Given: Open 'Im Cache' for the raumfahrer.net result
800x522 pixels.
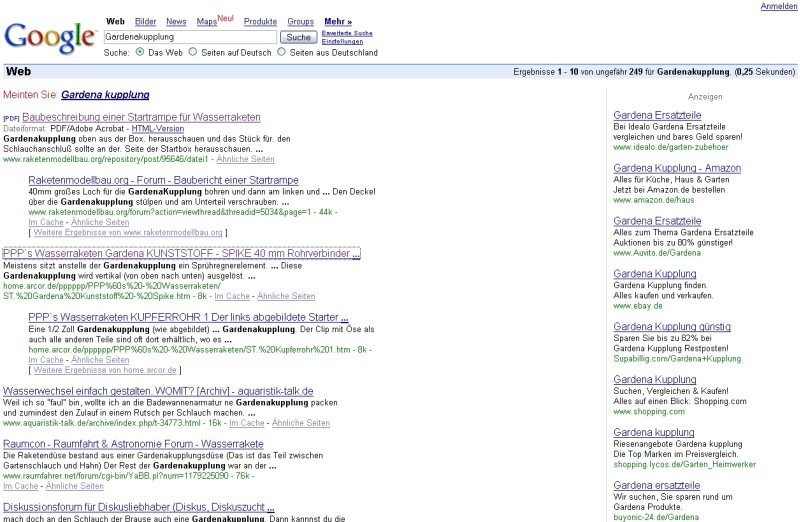Looking at the screenshot, I should pos(20,486).
